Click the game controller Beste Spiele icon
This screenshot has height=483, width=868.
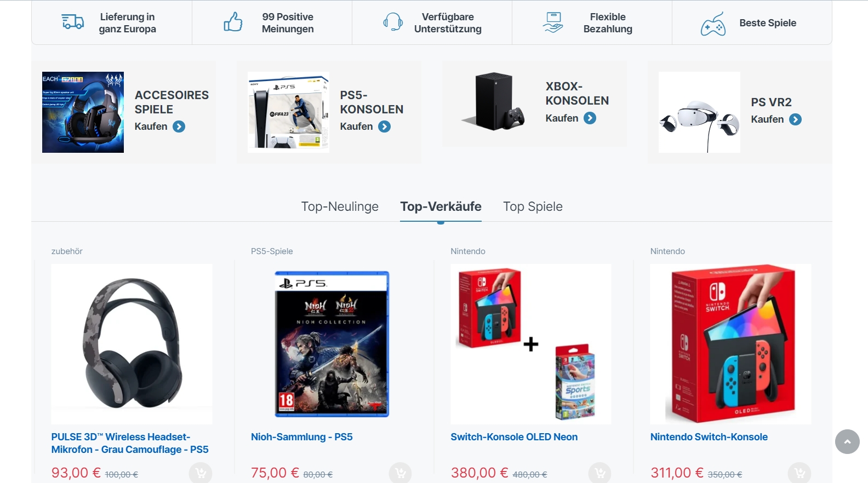pyautogui.click(x=713, y=24)
